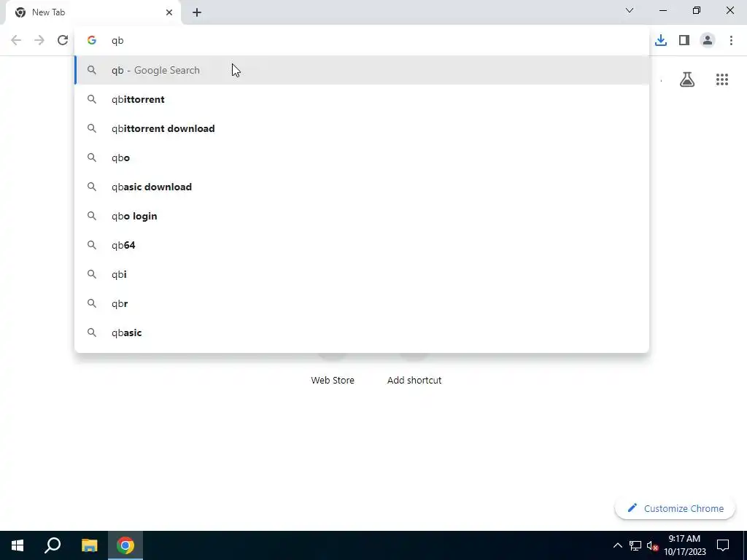Open File Explorer from taskbar
The height and width of the screenshot is (560, 747).
tap(89, 545)
